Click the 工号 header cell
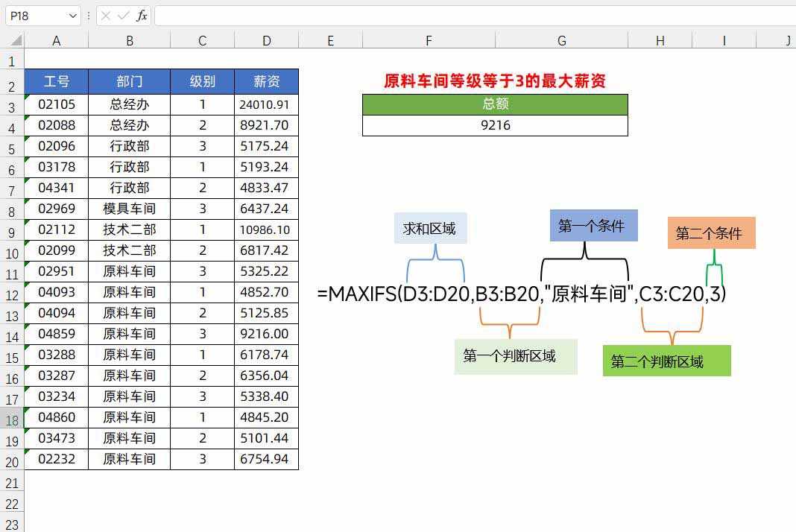The width and height of the screenshot is (796, 532). click(x=57, y=82)
